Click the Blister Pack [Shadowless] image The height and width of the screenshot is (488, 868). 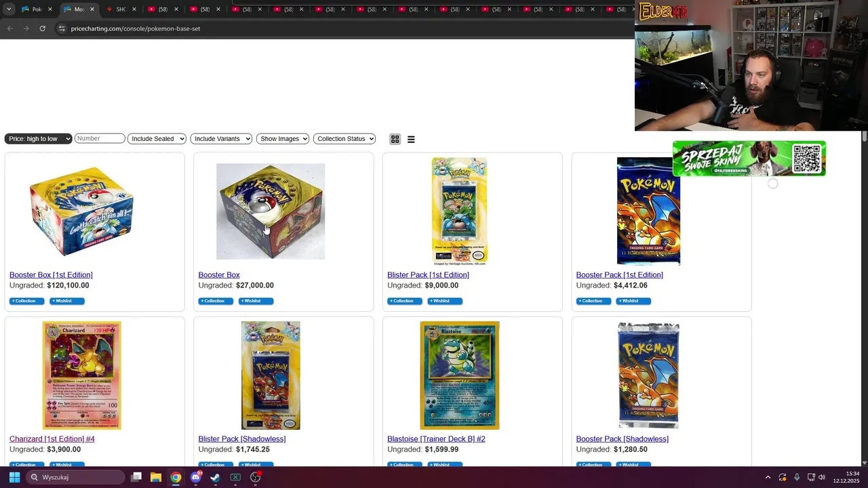(x=271, y=375)
